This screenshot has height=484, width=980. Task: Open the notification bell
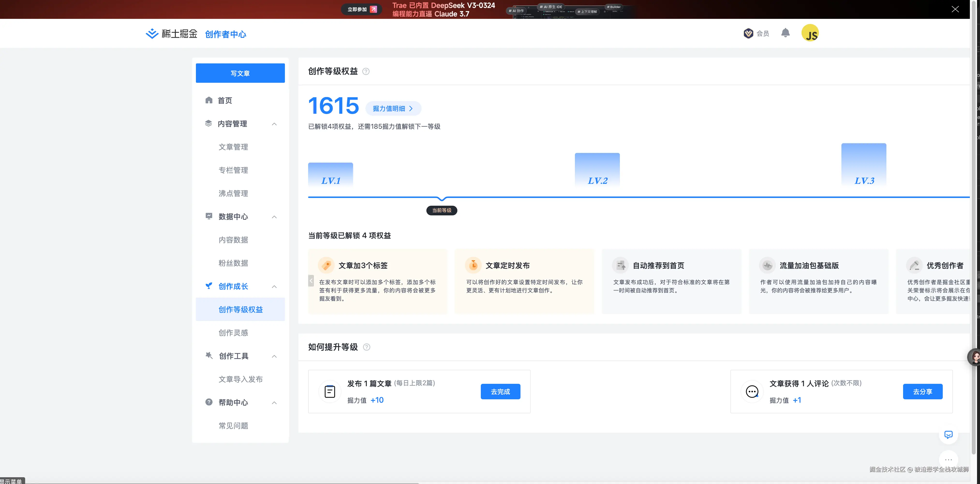point(785,33)
